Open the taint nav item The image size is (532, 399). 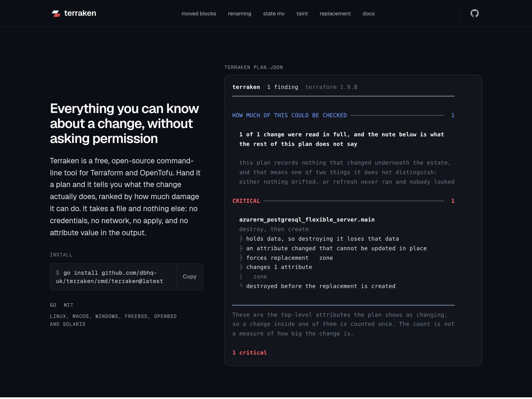pyautogui.click(x=302, y=14)
